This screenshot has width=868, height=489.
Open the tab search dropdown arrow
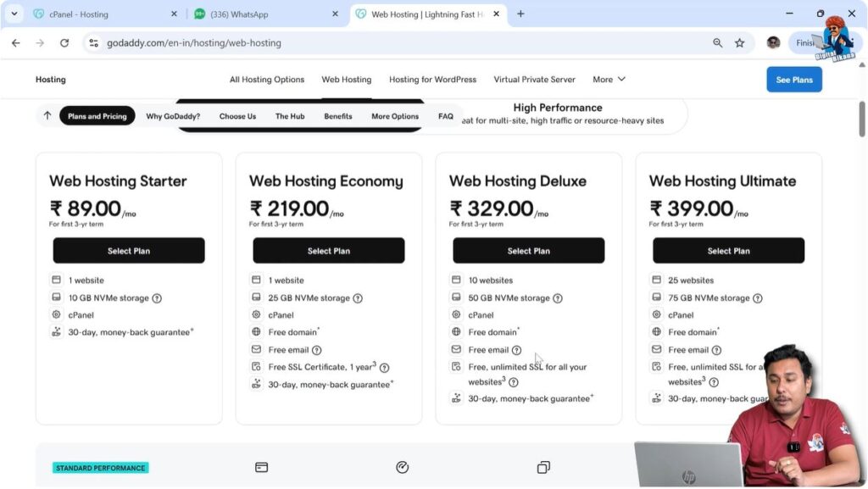(x=14, y=14)
